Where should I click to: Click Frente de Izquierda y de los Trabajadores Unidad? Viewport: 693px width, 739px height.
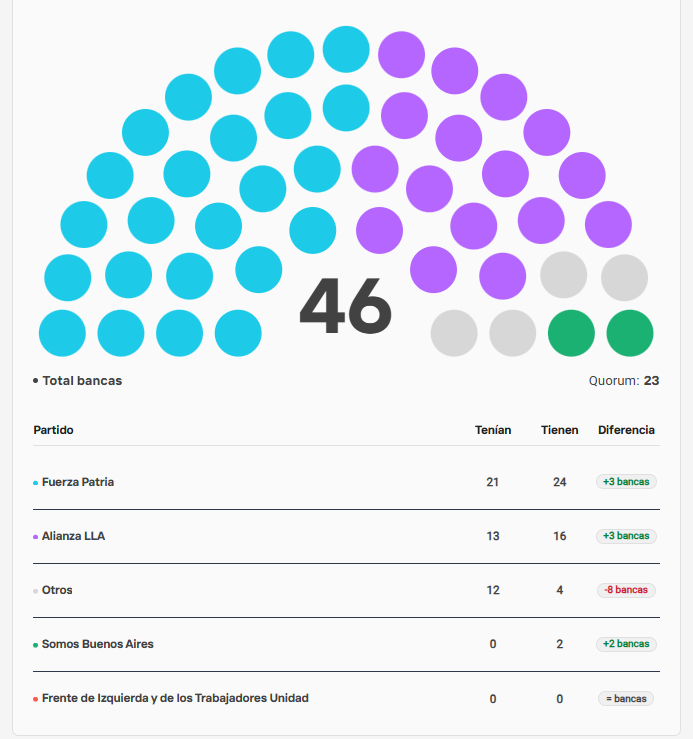tap(175, 698)
